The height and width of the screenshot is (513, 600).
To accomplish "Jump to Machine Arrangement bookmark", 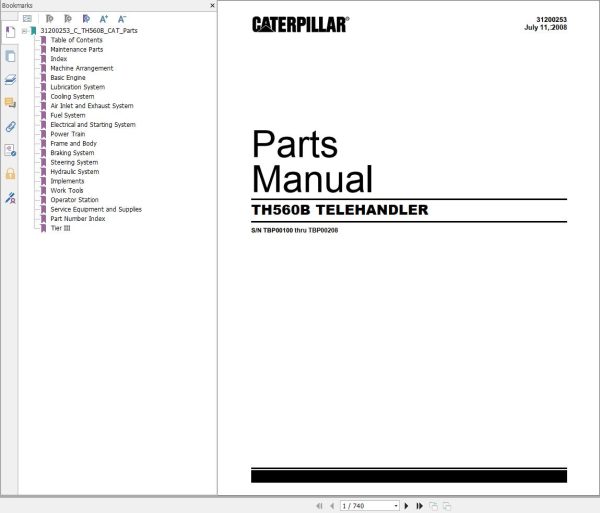I will (82, 68).
